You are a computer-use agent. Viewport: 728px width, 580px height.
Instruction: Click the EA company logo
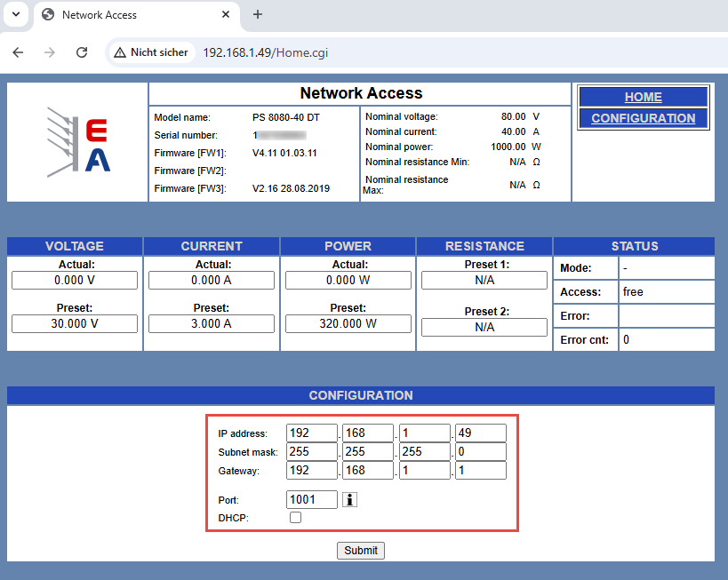[x=78, y=142]
